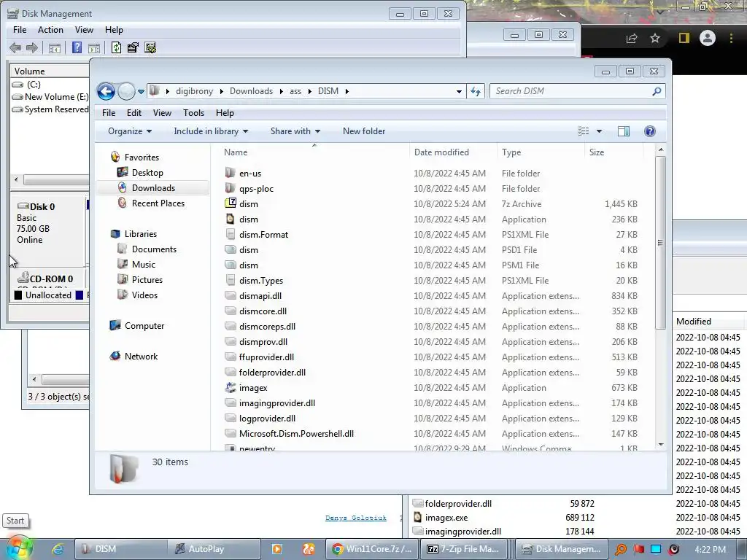The height and width of the screenshot is (560, 747).
Task: Select (C:) volume in Disk Management
Action: pos(34,85)
